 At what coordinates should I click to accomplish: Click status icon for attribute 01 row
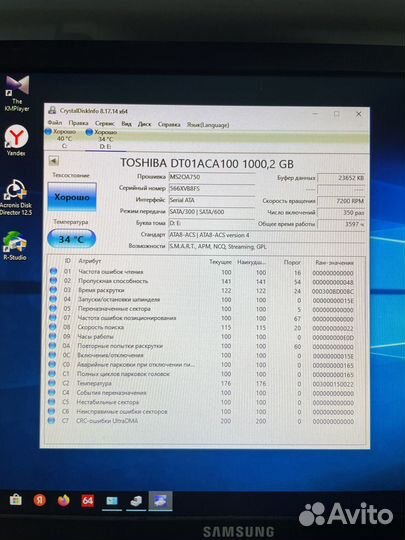pyautogui.click(x=53, y=272)
